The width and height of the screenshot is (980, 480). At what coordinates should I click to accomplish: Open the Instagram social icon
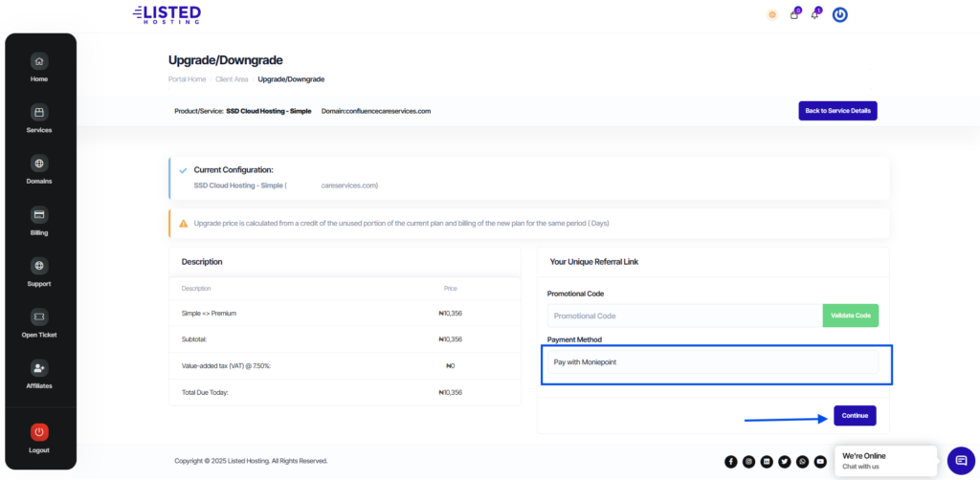point(749,462)
